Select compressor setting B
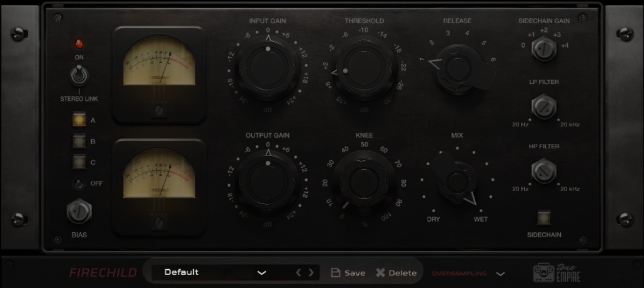 79,141
